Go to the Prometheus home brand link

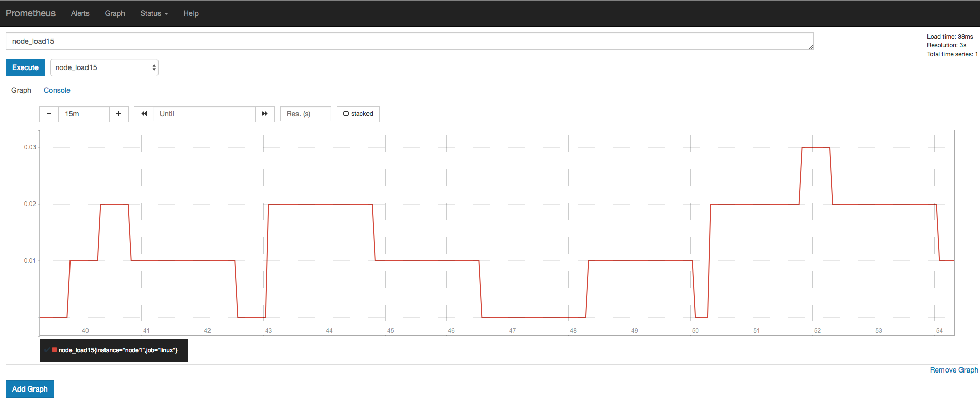pyautogui.click(x=31, y=13)
